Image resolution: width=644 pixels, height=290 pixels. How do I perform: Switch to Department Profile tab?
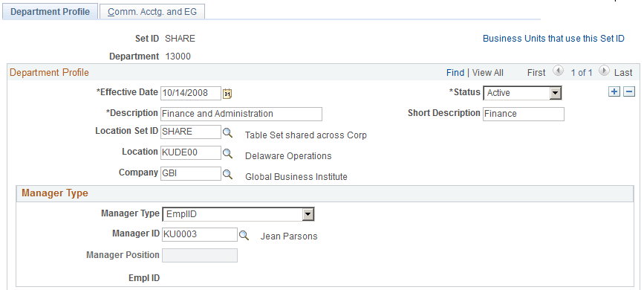[50, 11]
